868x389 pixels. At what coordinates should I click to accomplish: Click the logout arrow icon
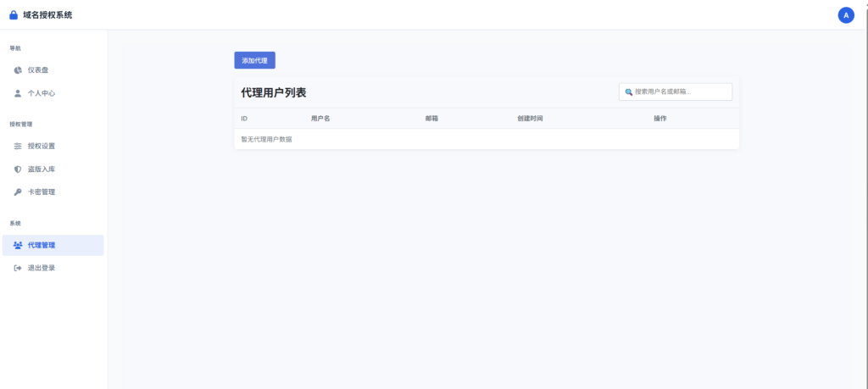pos(18,268)
